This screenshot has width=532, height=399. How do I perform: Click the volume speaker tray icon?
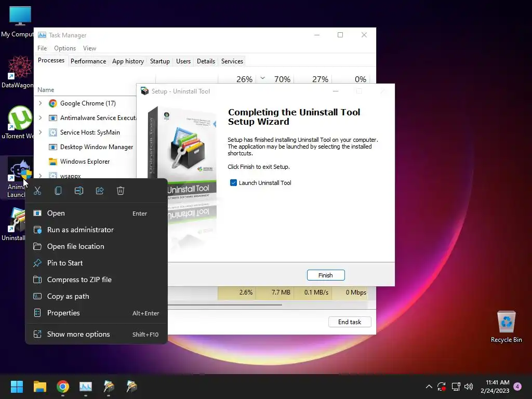coord(469,387)
